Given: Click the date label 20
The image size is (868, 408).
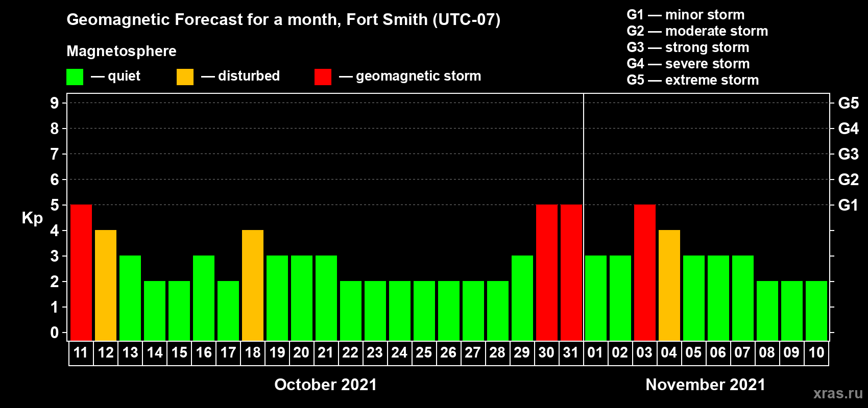Looking at the screenshot, I should [x=301, y=352].
